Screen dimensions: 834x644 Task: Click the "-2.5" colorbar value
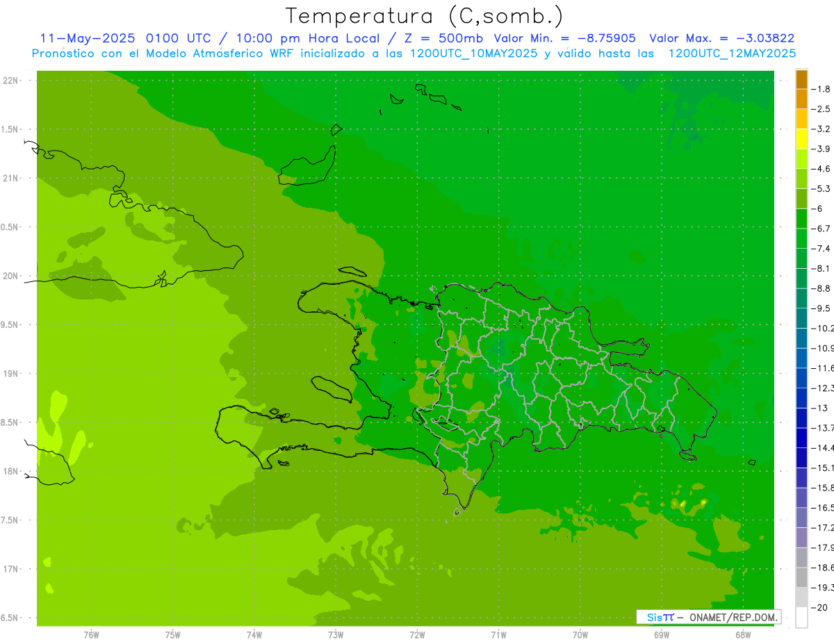point(821,109)
